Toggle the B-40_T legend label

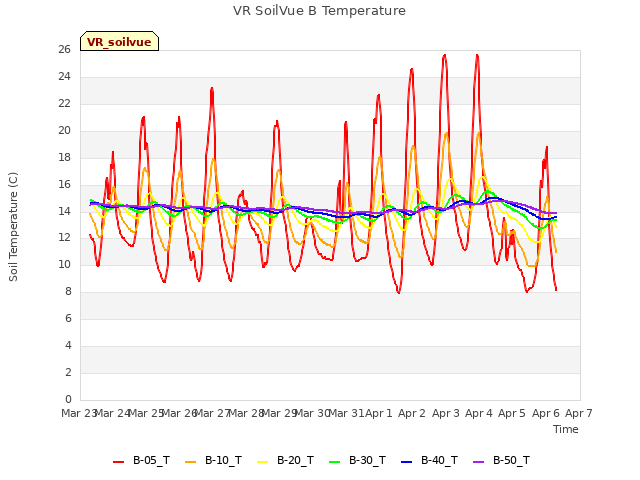click(x=440, y=461)
